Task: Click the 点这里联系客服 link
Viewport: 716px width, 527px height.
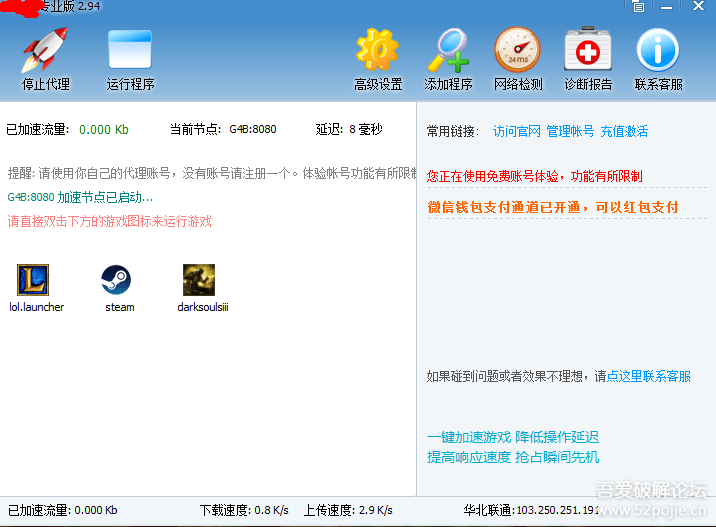Action: pyautogui.click(x=648, y=377)
